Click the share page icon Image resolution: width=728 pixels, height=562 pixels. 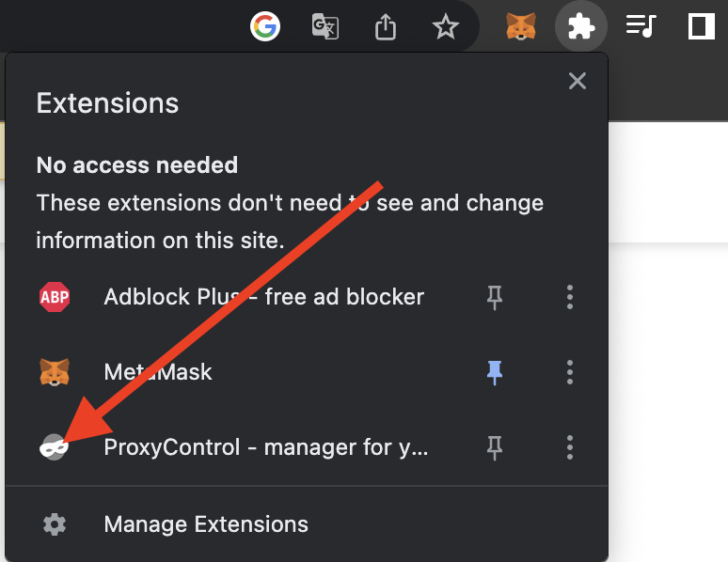coord(386,26)
